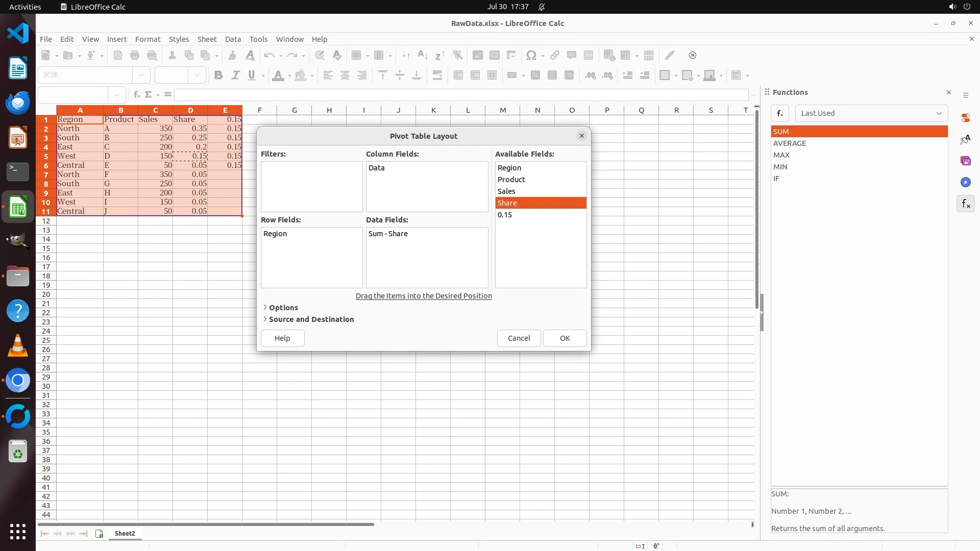Click the Function Wizard icon by formula bar
Image resolution: width=980 pixels, height=551 pixels.
(136, 94)
